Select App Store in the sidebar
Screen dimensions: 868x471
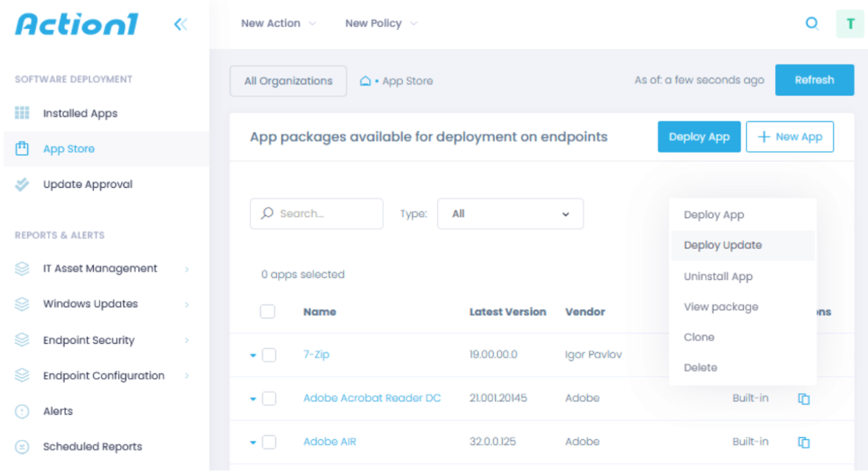coord(70,148)
